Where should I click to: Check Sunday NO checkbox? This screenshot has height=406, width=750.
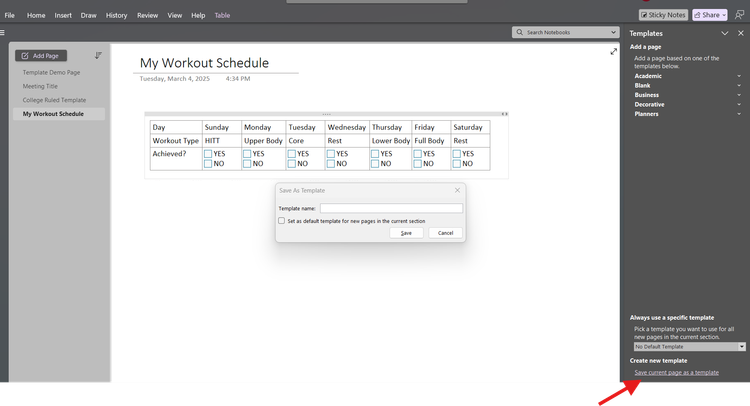pyautogui.click(x=208, y=164)
